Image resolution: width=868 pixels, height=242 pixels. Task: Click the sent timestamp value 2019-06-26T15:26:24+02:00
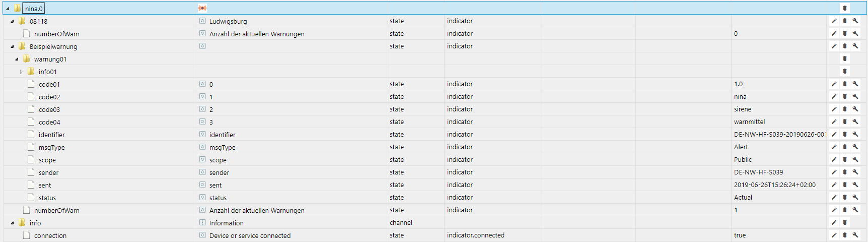(x=774, y=185)
